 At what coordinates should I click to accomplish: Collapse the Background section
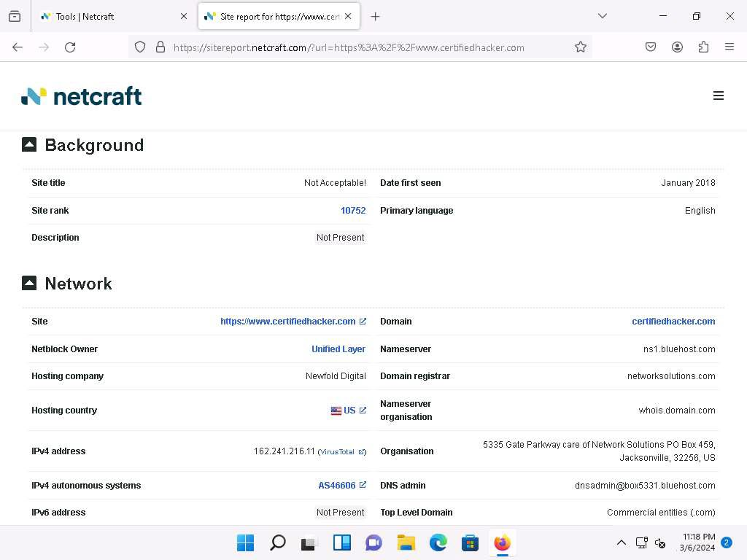click(29, 144)
